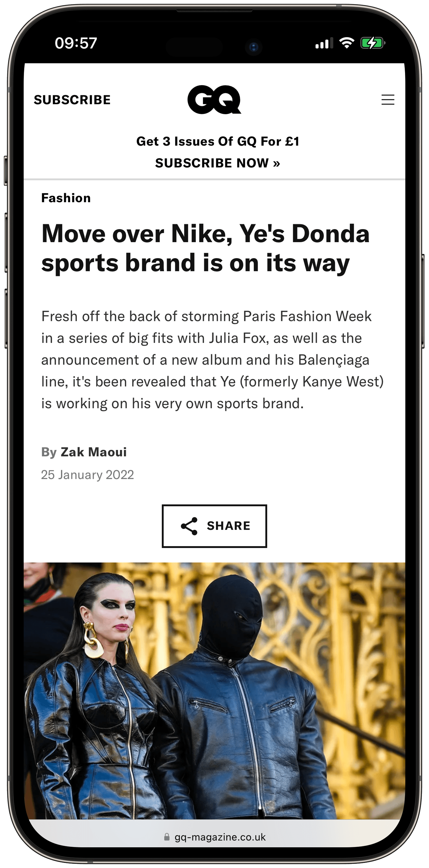Screen dimensions: 429x868
Task: Tap the Wi-Fi status icon
Action: click(x=347, y=43)
